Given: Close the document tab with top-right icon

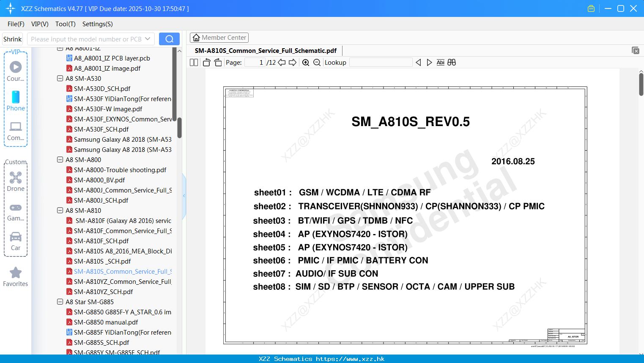Looking at the screenshot, I should tap(636, 50).
